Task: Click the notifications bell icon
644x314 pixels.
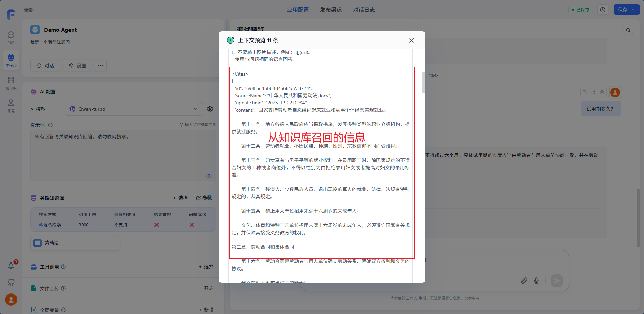Action: [x=11, y=266]
